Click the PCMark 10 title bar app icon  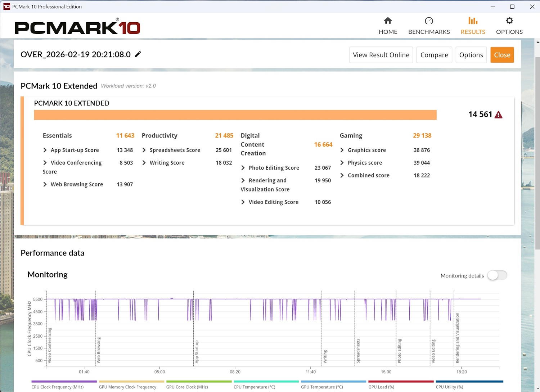[6, 6]
